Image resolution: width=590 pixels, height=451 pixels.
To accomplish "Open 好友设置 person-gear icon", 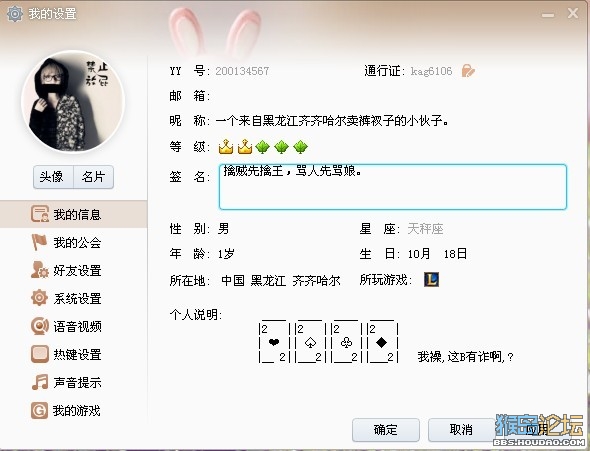I will pyautogui.click(x=40, y=270).
